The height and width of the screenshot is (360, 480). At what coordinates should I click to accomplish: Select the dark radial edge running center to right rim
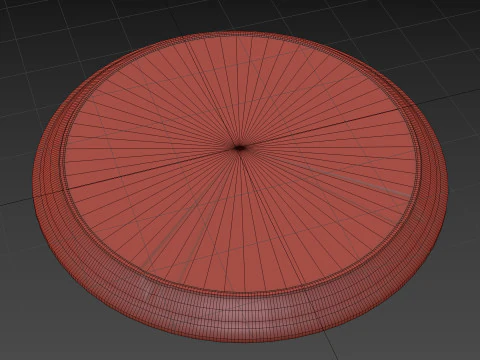pyautogui.click(x=319, y=128)
